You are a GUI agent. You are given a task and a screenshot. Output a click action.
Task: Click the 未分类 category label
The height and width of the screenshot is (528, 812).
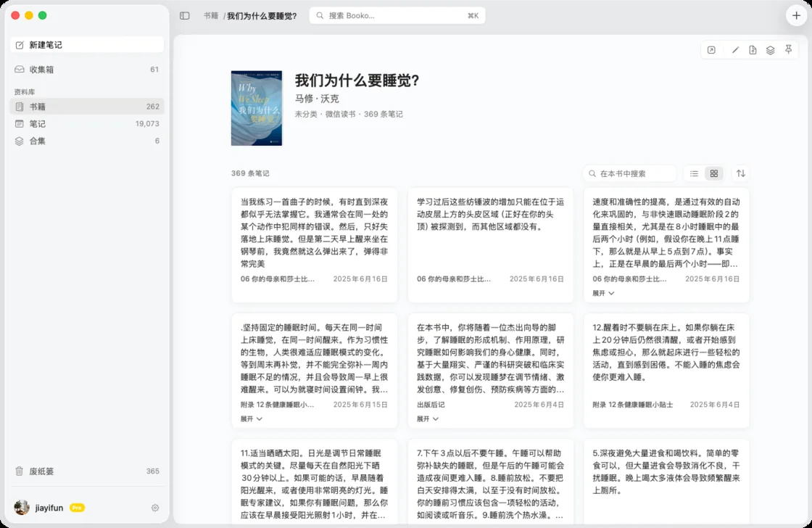[x=306, y=114]
